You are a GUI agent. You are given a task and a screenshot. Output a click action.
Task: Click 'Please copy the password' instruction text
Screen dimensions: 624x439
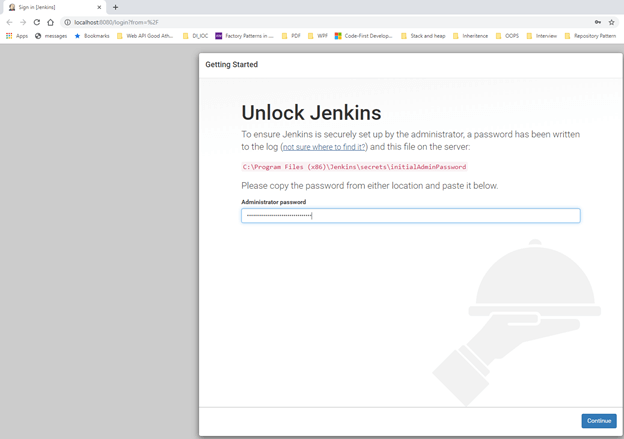coord(370,186)
